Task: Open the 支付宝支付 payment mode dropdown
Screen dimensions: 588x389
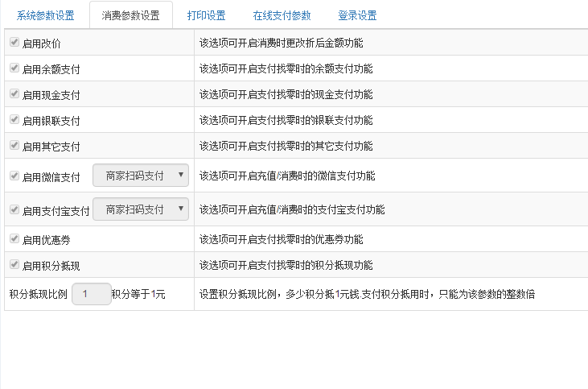Action: [141, 209]
